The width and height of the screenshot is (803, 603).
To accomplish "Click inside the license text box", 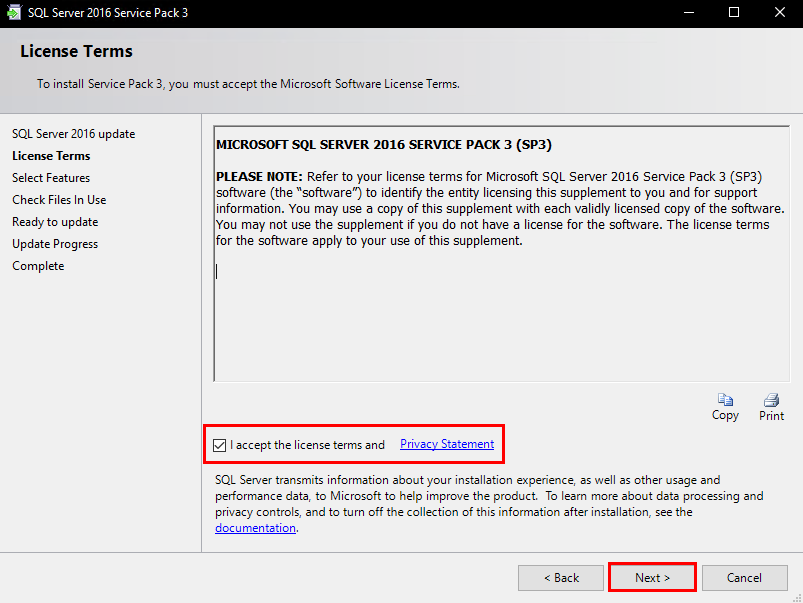I will pos(501,254).
